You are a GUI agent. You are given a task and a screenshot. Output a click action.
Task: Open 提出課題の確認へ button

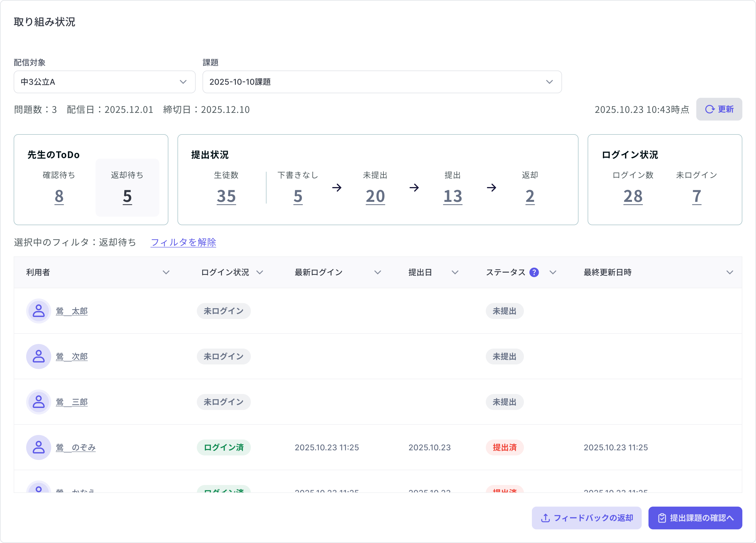click(x=695, y=518)
